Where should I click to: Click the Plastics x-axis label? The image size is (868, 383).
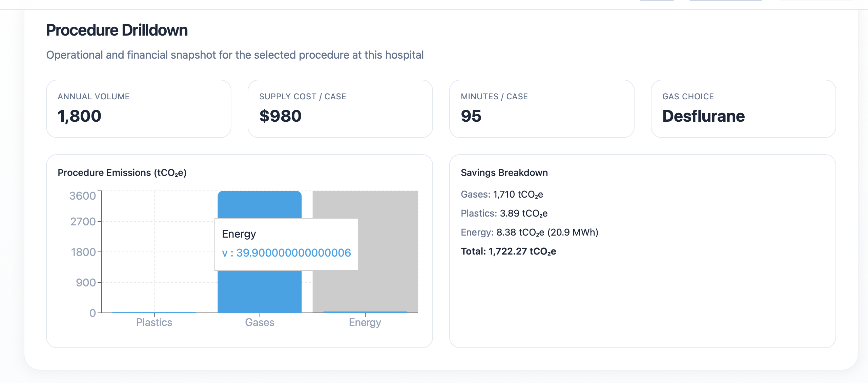pos(154,322)
